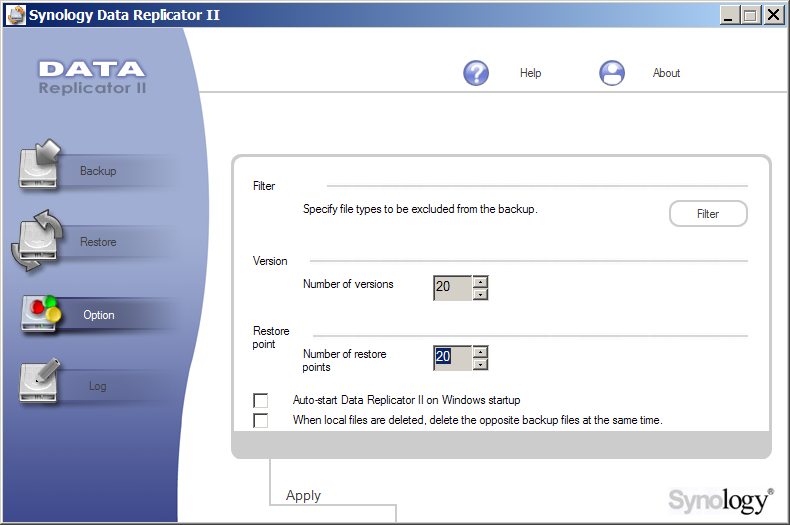Decrease the number of restore points

tap(481, 364)
